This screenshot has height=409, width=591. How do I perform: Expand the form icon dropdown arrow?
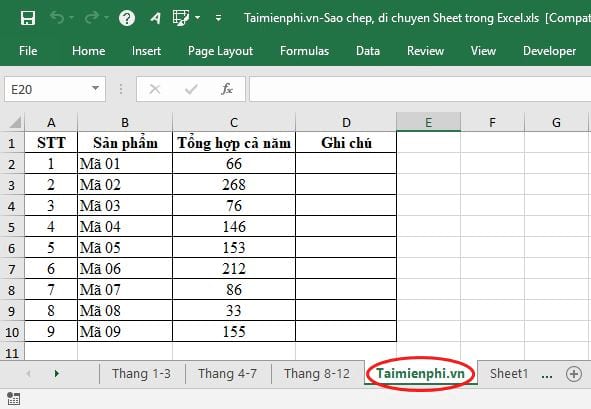pyautogui.click(x=197, y=17)
